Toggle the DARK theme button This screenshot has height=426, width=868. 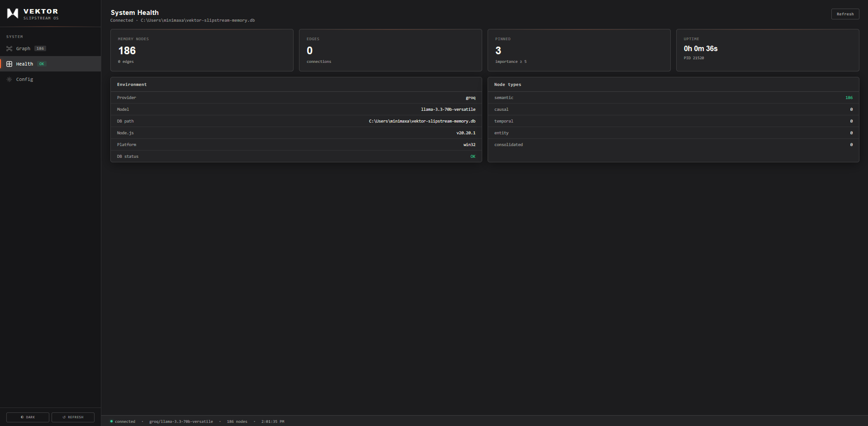coord(28,417)
